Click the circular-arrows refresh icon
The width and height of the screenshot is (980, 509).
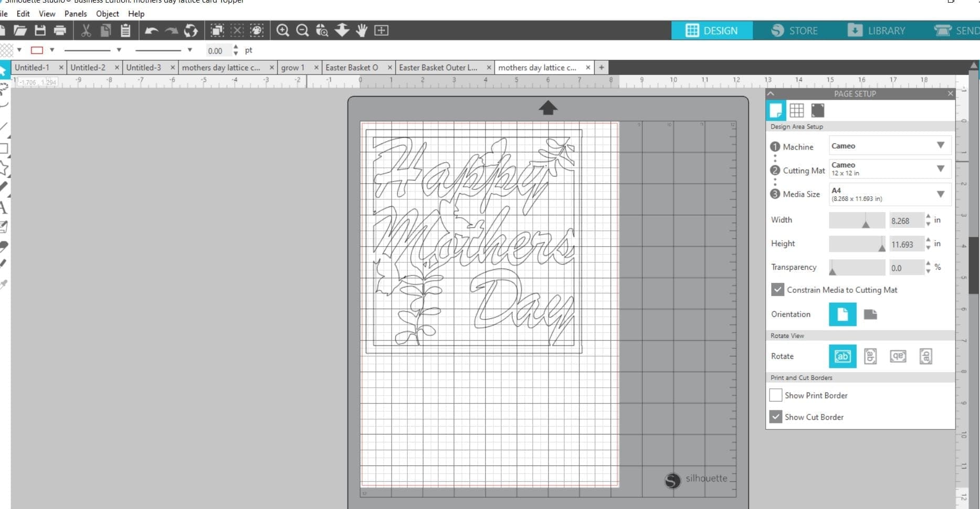[x=191, y=30]
